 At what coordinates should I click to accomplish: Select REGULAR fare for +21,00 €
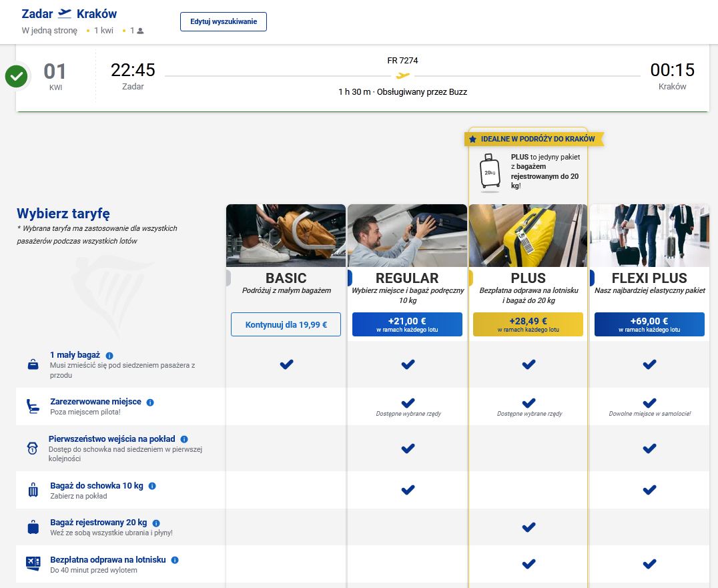coord(407,324)
